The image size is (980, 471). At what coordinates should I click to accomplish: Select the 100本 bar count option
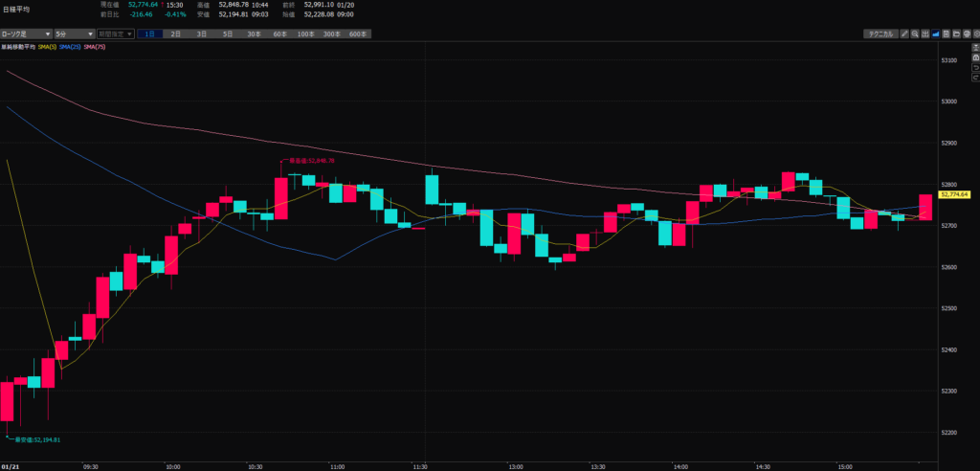(305, 34)
